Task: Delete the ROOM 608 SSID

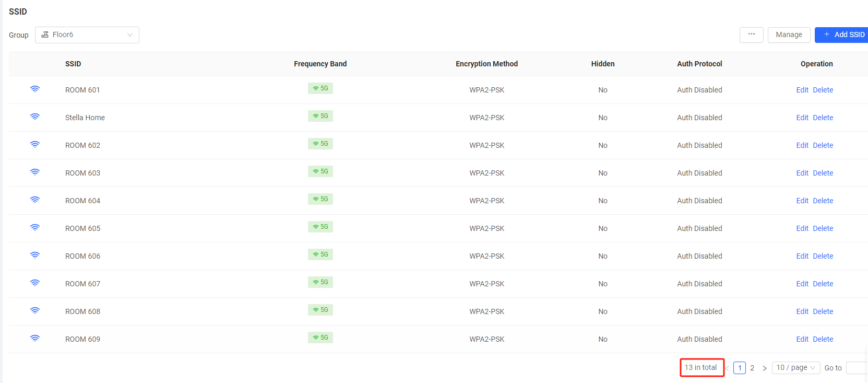Action: [x=823, y=311]
